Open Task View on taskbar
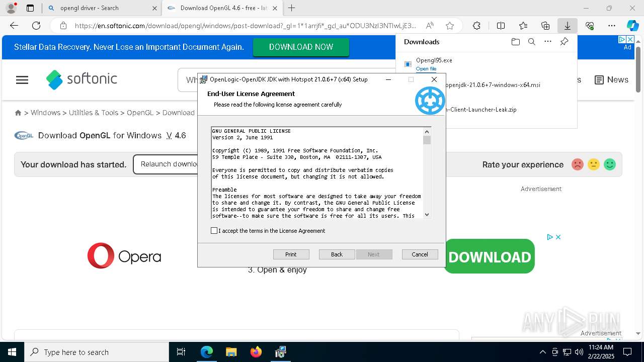Viewport: 644px width, 362px height. pos(181,352)
